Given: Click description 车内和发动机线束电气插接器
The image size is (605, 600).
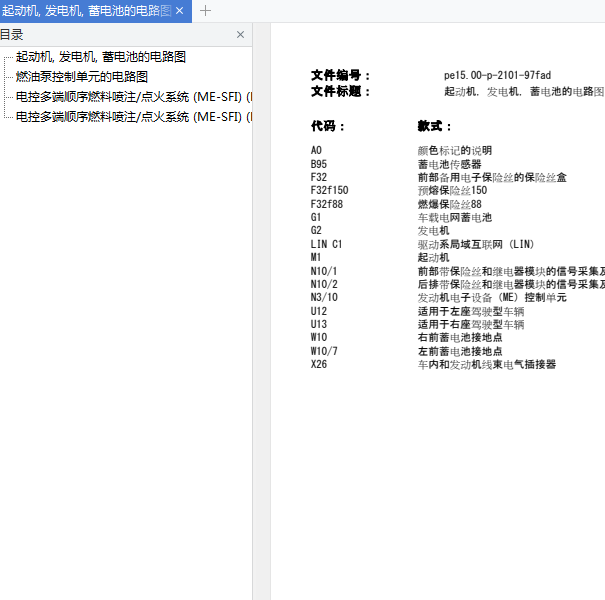Looking at the screenshot, I should (x=487, y=364).
